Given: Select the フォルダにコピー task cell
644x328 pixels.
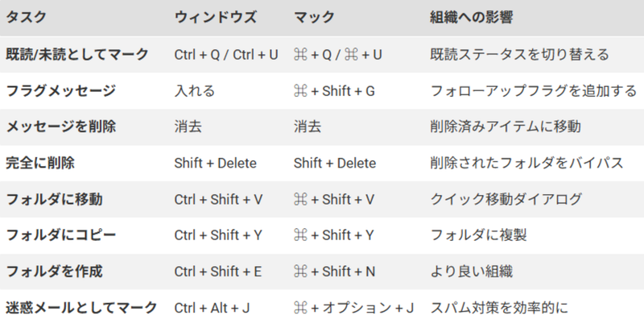Looking at the screenshot, I should pyautogui.click(x=60, y=235).
